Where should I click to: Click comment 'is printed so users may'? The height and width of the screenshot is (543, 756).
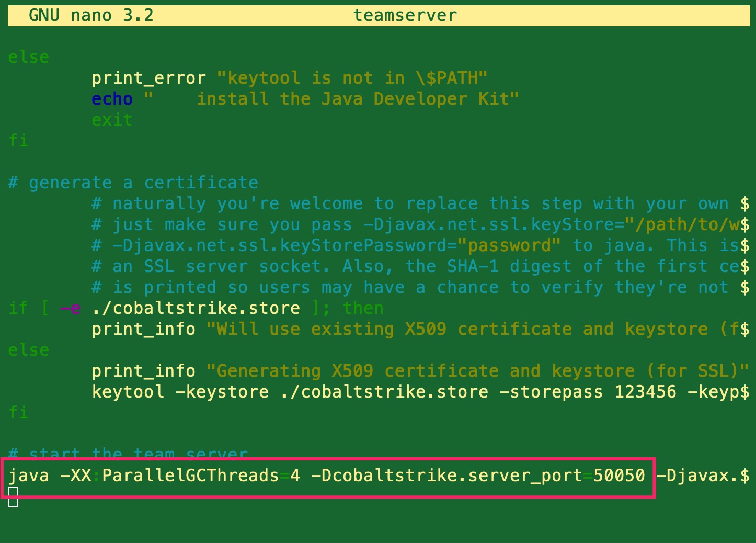[421, 287]
